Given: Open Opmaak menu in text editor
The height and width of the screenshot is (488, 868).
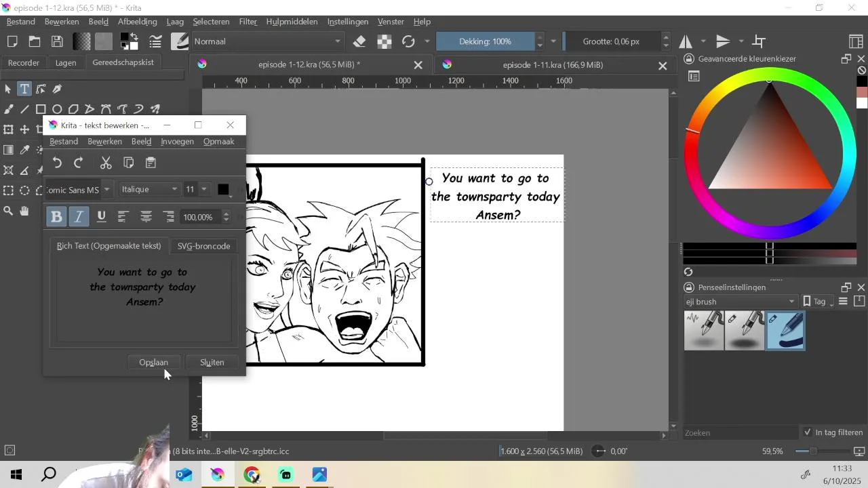Looking at the screenshot, I should 218,142.
